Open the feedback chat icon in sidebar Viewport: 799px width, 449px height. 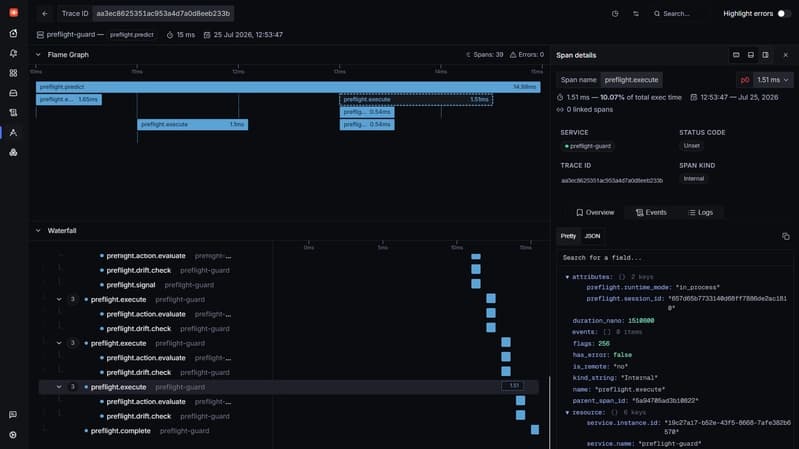point(13,415)
